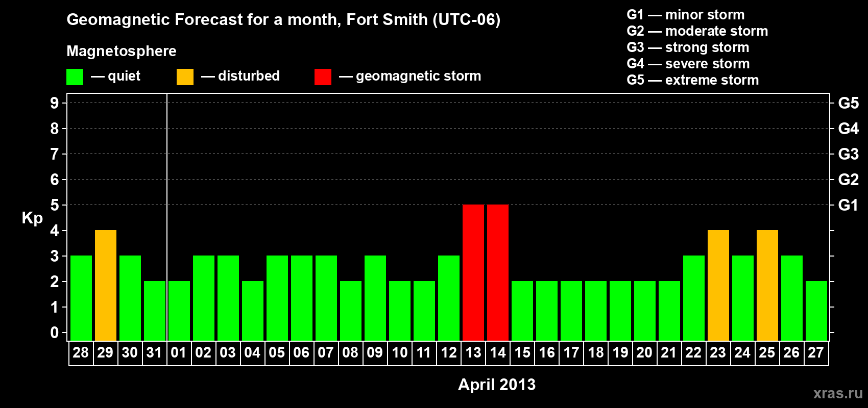
Task: Click the 'Magnetosphere' heading
Action: (122, 51)
